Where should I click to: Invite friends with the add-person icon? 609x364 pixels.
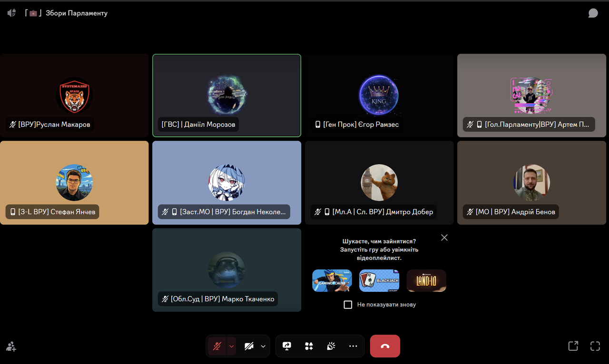11,346
